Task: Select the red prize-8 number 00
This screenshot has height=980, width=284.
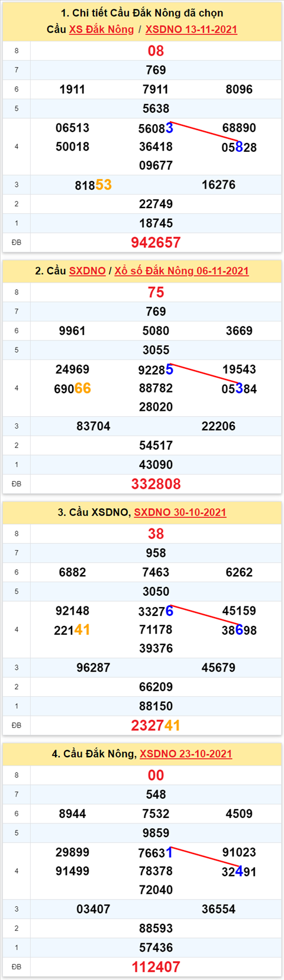Action: [x=156, y=775]
